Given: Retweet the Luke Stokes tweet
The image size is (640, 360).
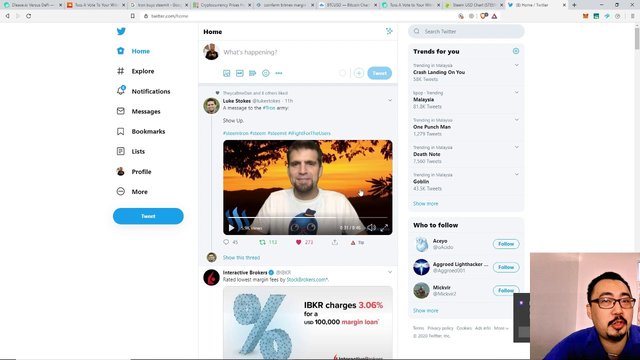Looking at the screenshot, I should pos(262,242).
